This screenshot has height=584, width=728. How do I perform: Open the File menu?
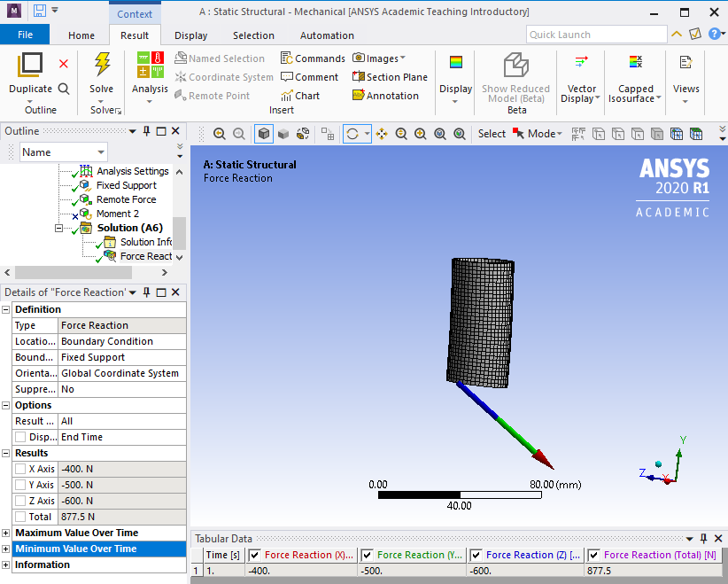[25, 35]
